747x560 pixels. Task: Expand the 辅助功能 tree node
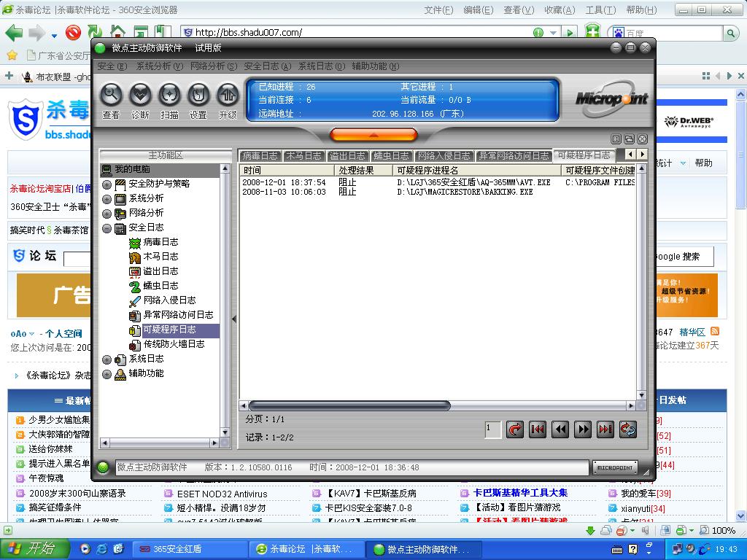tap(107, 374)
